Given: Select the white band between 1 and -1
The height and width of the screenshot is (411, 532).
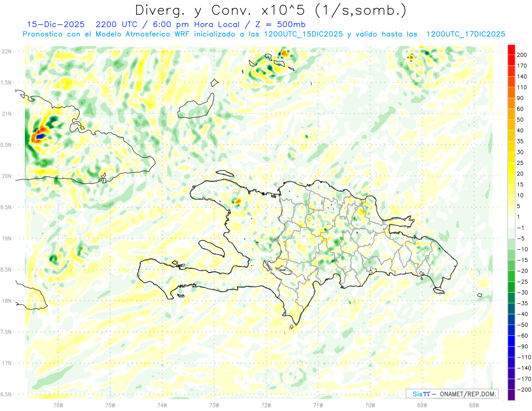Looking at the screenshot, I should (511, 223).
